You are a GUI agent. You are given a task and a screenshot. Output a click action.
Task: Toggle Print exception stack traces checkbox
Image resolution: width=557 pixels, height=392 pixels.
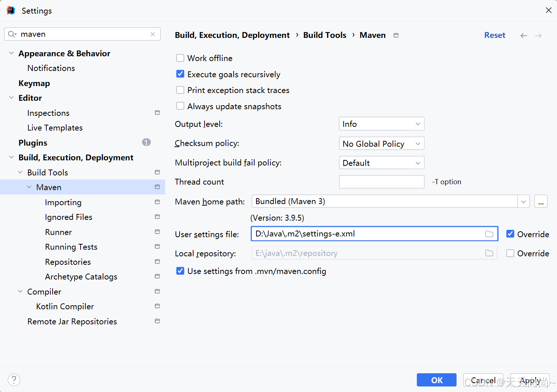click(180, 90)
